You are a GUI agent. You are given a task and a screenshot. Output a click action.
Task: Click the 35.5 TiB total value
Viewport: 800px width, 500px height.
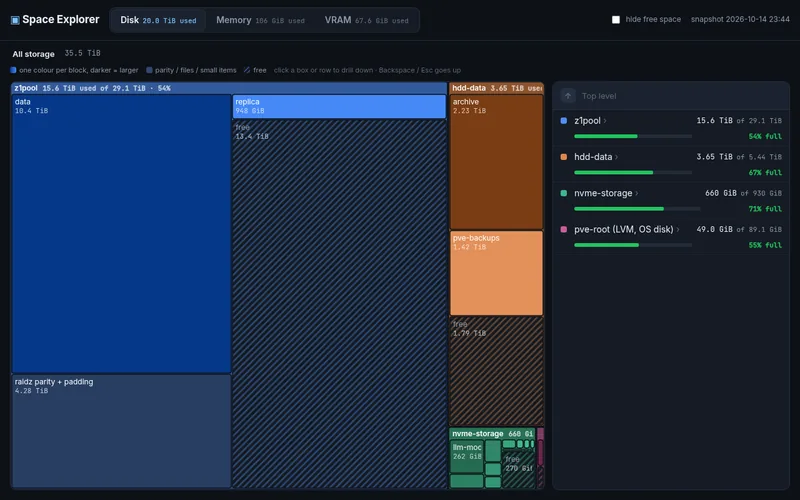[x=83, y=53]
